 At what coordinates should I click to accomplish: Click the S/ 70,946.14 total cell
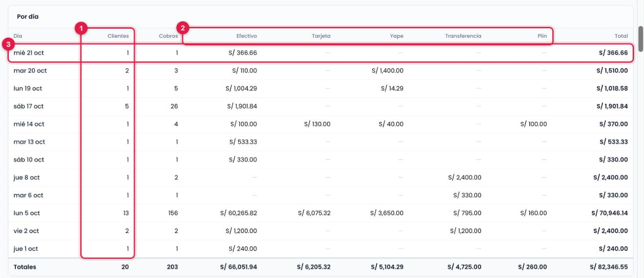point(609,213)
